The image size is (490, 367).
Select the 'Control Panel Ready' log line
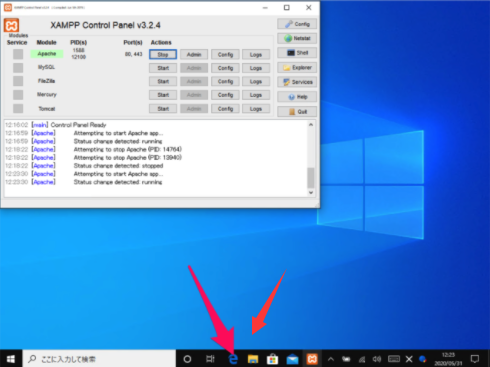pyautogui.click(x=56, y=125)
